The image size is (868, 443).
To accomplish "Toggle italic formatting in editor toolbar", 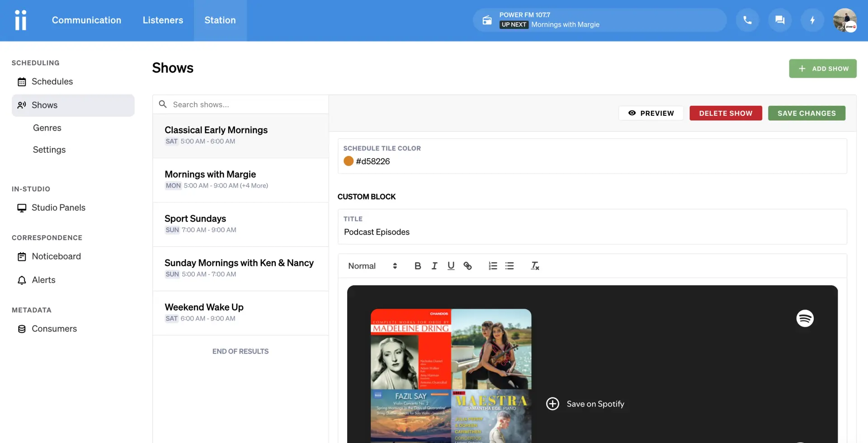I will coord(434,266).
